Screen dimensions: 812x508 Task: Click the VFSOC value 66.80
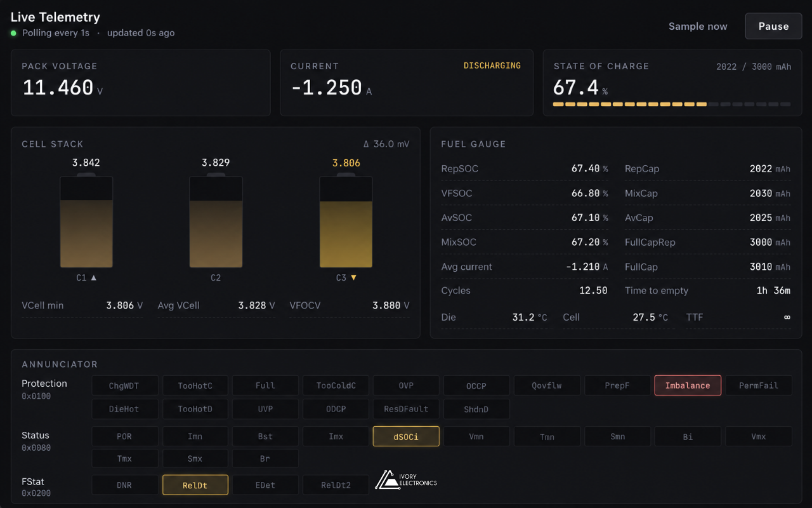pyautogui.click(x=586, y=193)
